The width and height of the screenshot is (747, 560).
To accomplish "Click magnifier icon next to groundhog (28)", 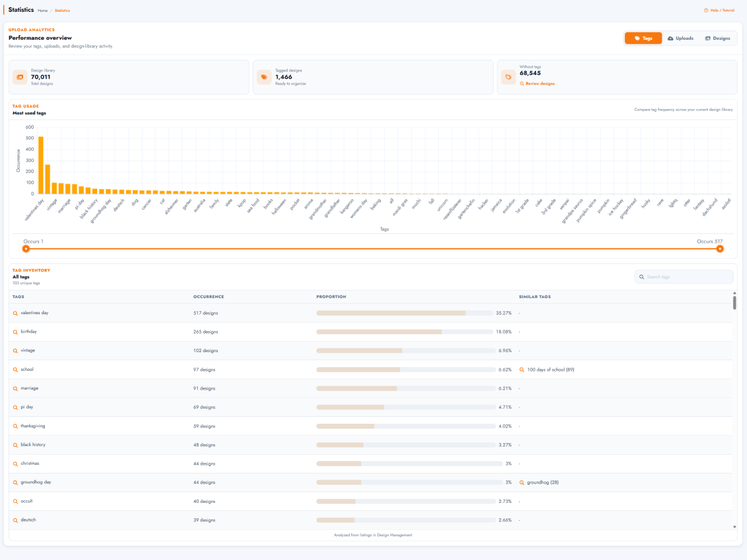I will 522,482.
